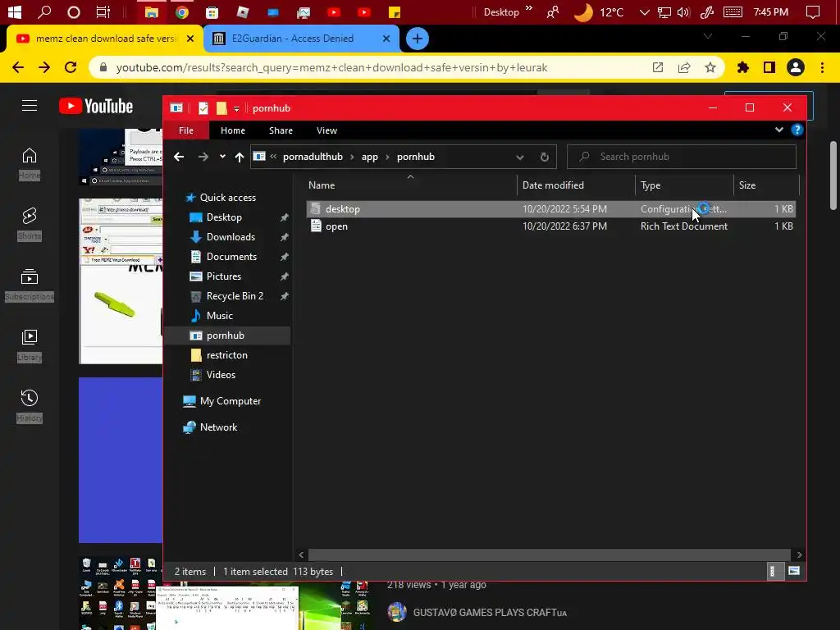Image resolution: width=840 pixels, height=630 pixels.
Task: Go up one folder level in Explorer
Action: coord(240,157)
